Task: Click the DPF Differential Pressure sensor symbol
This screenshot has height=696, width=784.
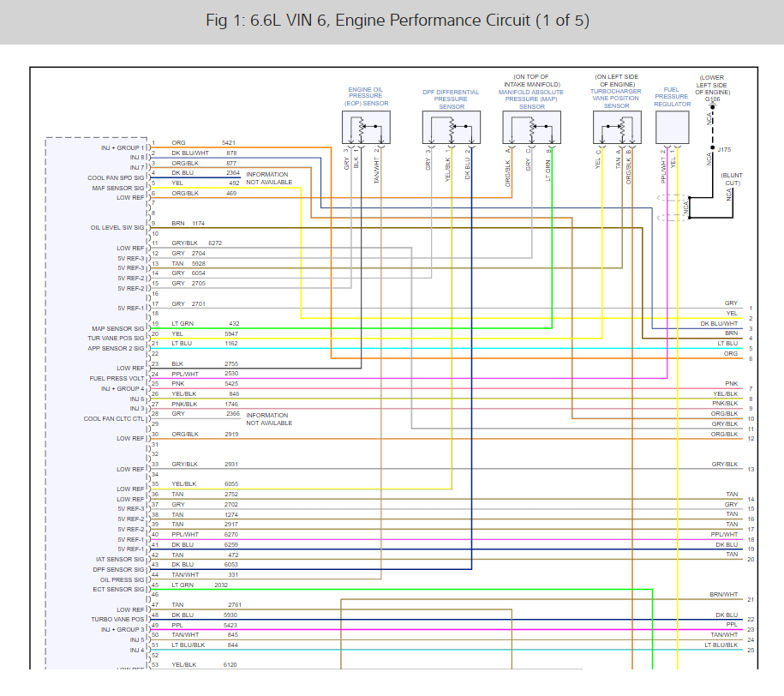Action: (452, 128)
